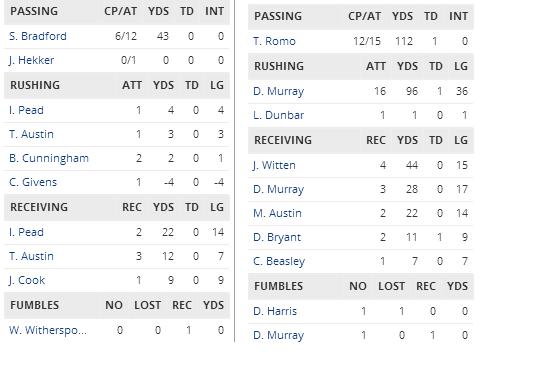This screenshot has width=550, height=367.
Task: Select J. Witten receiving link
Action: click(x=274, y=165)
